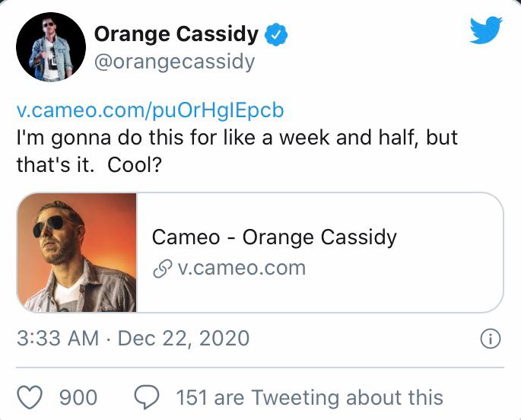
Task: Like the tweet with the heart icon
Action: [30, 397]
